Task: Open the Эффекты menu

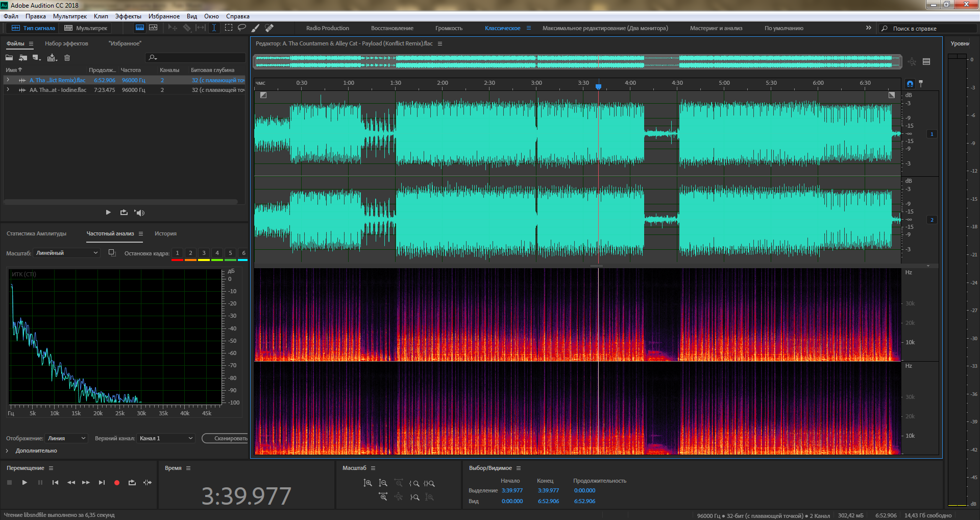Action: coord(128,16)
